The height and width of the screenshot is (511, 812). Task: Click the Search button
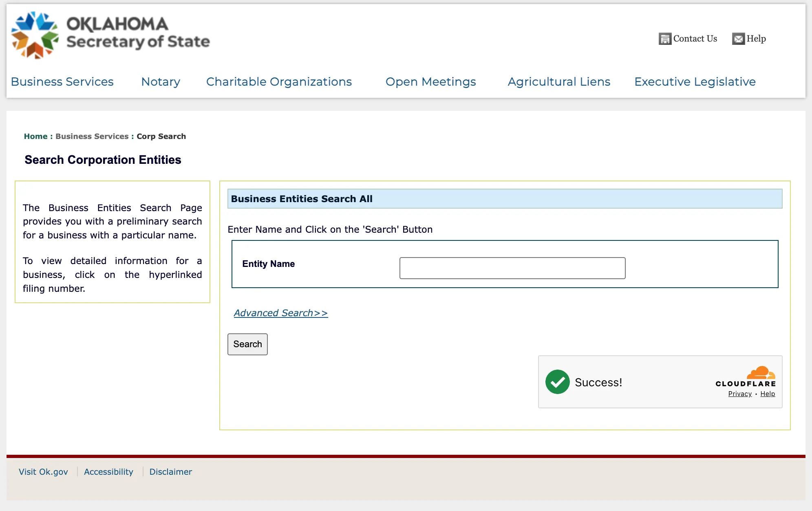[247, 344]
